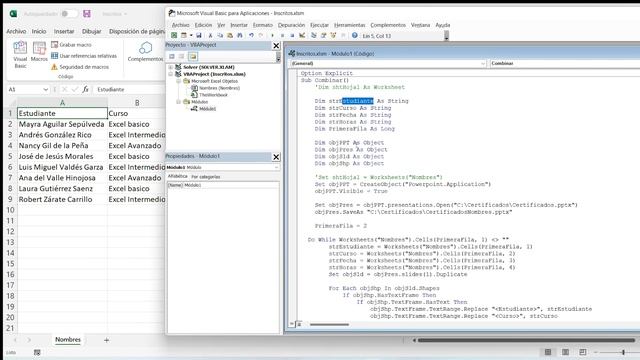Click the blue Help question mark icon

coord(355,36)
